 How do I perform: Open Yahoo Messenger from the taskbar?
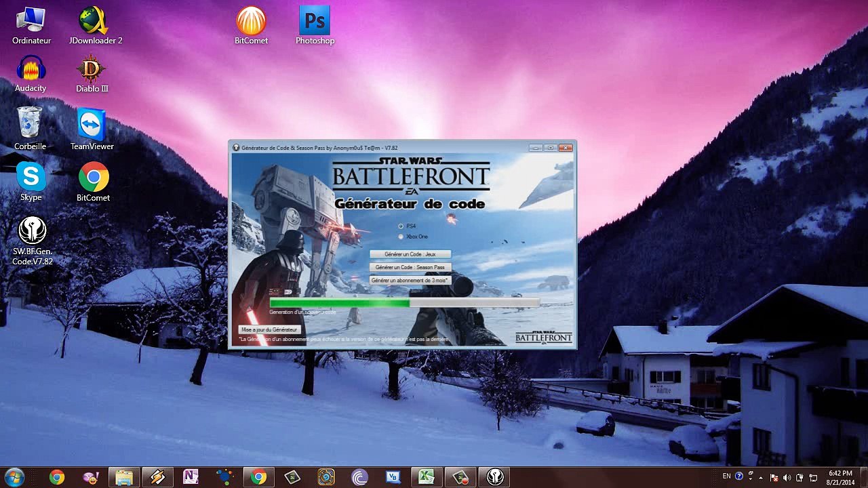pos(90,477)
